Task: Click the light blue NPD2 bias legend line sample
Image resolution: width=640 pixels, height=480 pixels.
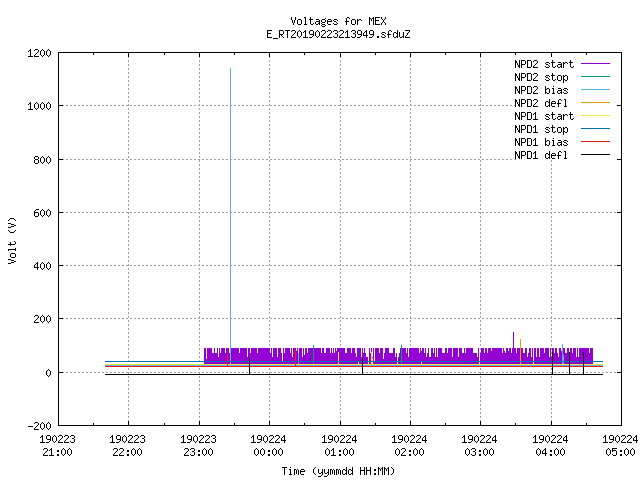Action: [x=596, y=89]
